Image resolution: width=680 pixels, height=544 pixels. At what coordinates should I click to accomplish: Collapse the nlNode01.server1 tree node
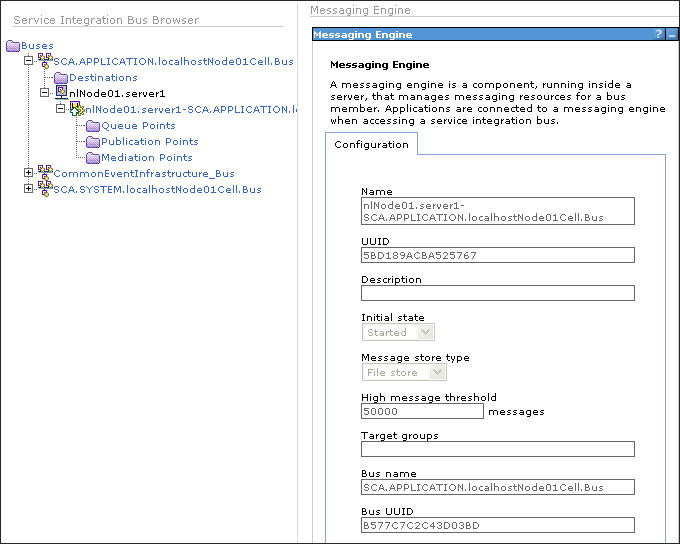tap(45, 93)
